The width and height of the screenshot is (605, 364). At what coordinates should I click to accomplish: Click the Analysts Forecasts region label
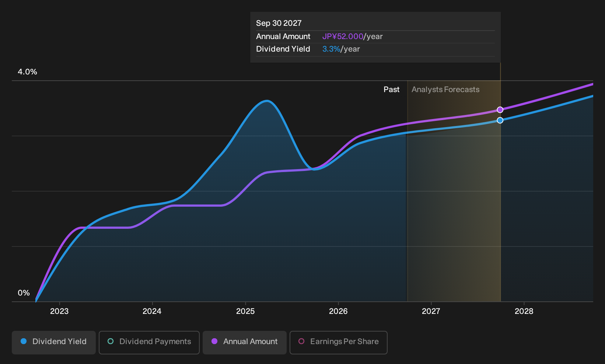[445, 90]
